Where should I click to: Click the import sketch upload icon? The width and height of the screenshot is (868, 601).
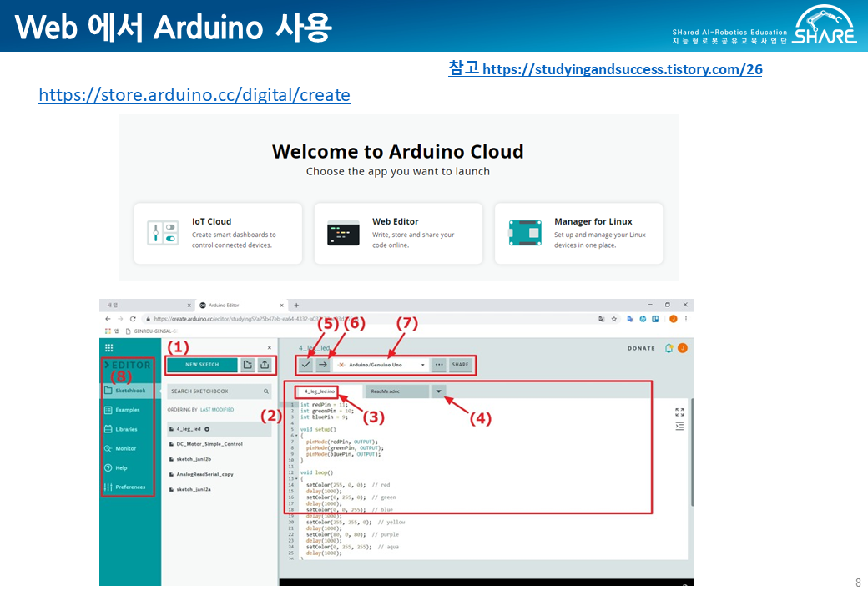coord(265,365)
